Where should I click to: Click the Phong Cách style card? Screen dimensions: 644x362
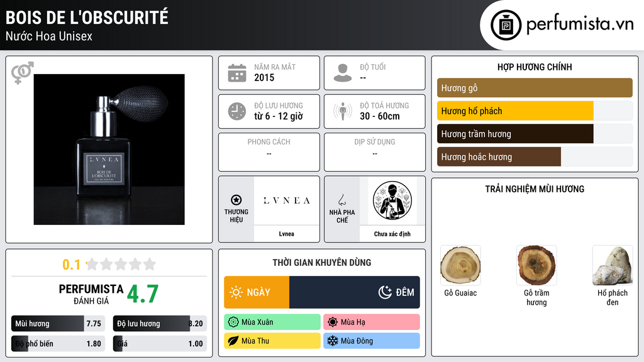(x=269, y=152)
